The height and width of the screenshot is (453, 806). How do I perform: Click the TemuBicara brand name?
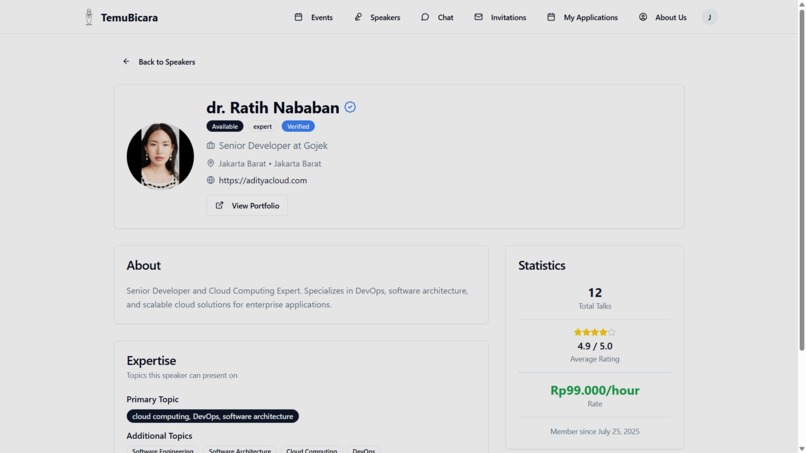[x=129, y=17]
